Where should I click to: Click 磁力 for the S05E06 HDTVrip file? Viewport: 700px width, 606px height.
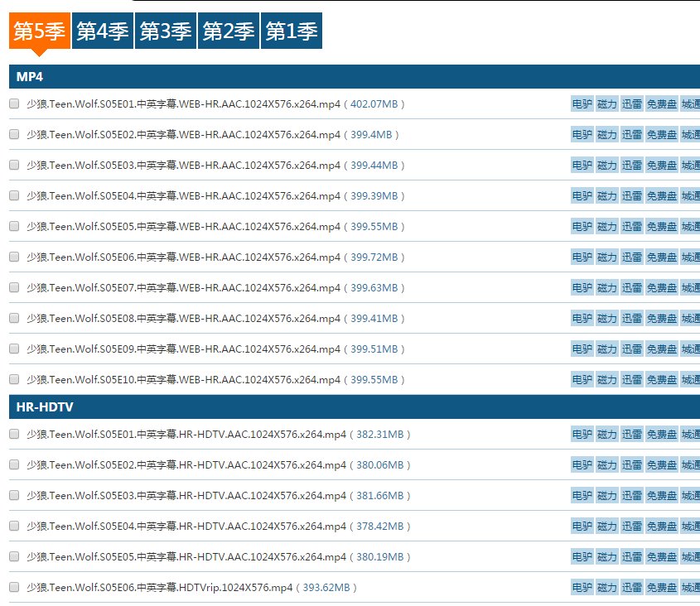607,588
